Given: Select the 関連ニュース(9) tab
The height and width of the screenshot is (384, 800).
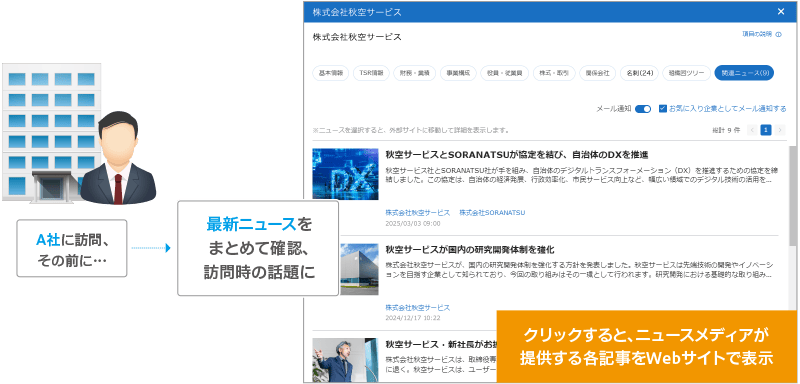Looking at the screenshot, I should [x=744, y=73].
